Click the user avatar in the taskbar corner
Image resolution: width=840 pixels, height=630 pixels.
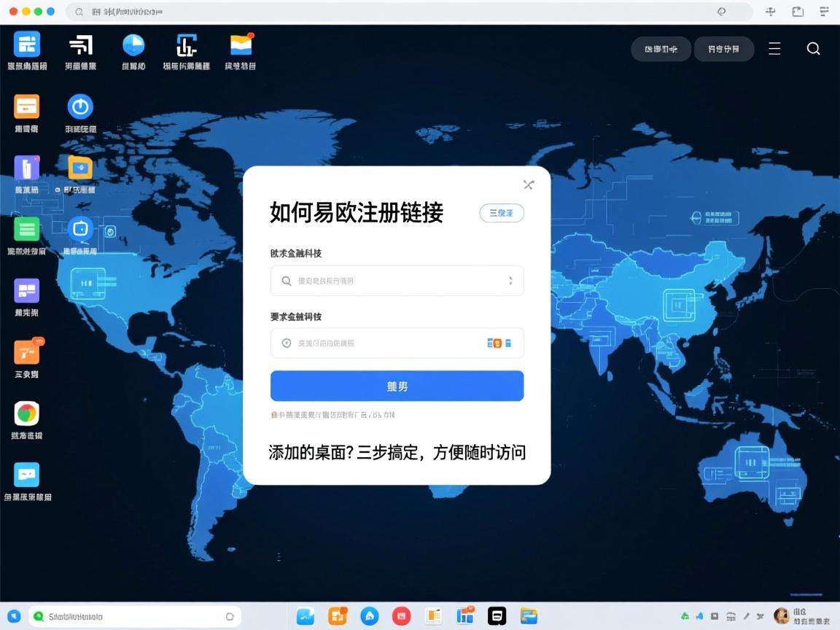point(782,616)
